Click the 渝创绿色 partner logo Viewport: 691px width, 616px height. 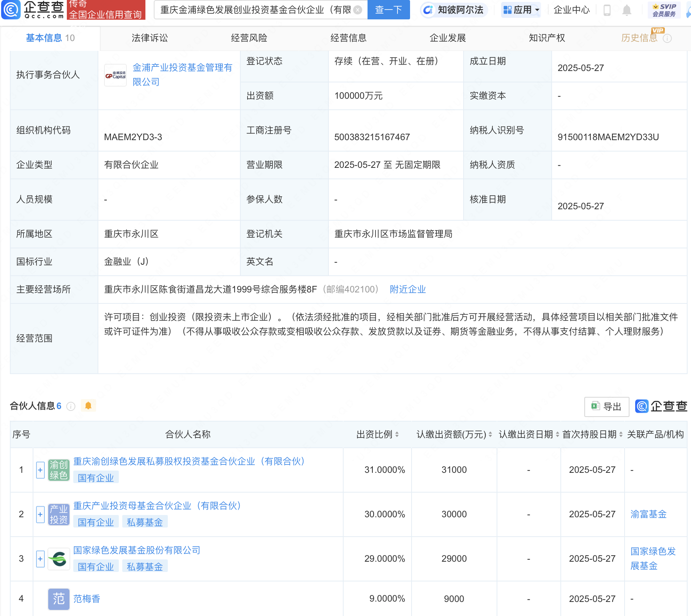59,470
